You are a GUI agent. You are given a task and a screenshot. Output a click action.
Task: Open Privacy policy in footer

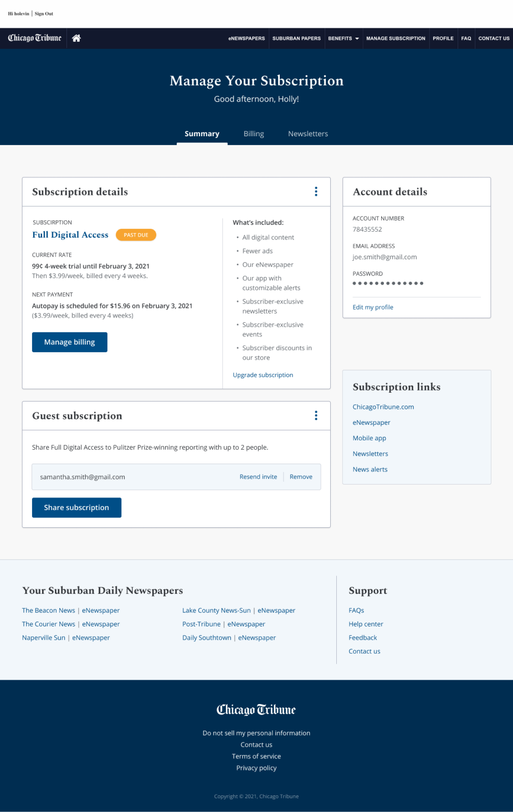(256, 768)
